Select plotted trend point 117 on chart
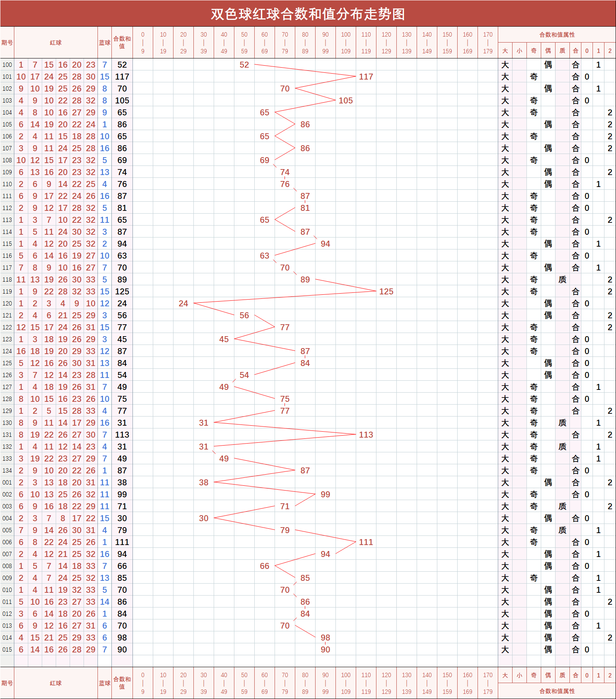This screenshot has height=699, width=616. (366, 76)
